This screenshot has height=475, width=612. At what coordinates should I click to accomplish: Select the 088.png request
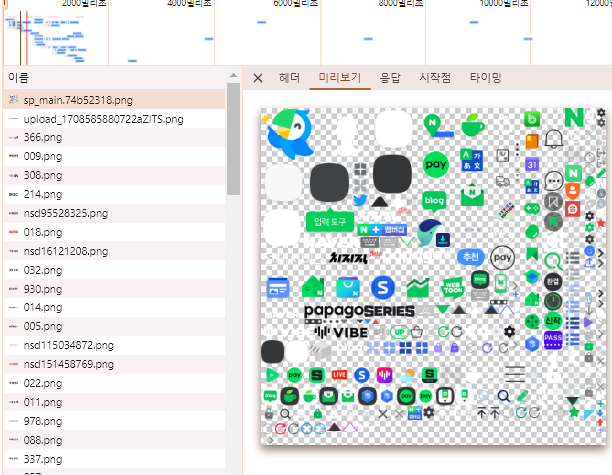pyautogui.click(x=114, y=440)
